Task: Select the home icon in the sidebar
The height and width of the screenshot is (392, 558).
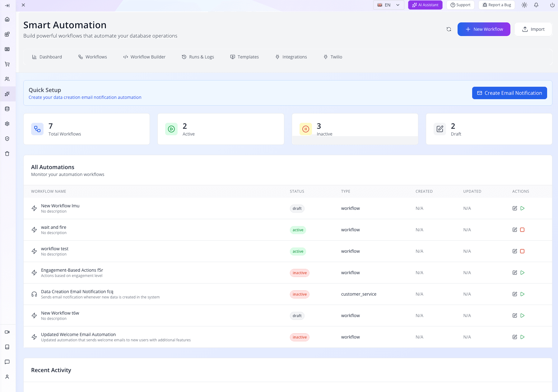Action: tap(7, 19)
